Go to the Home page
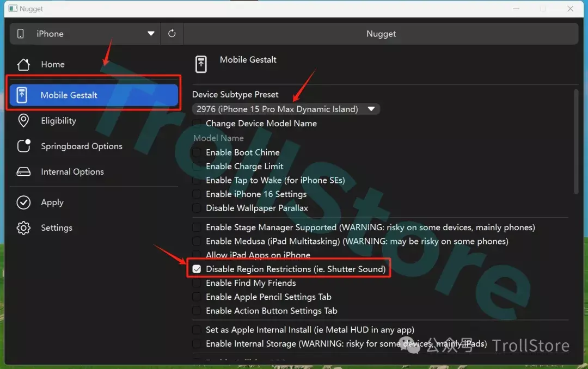 (x=94, y=65)
